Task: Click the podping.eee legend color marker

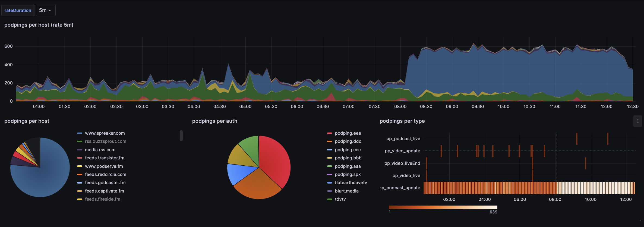Action: [330, 133]
